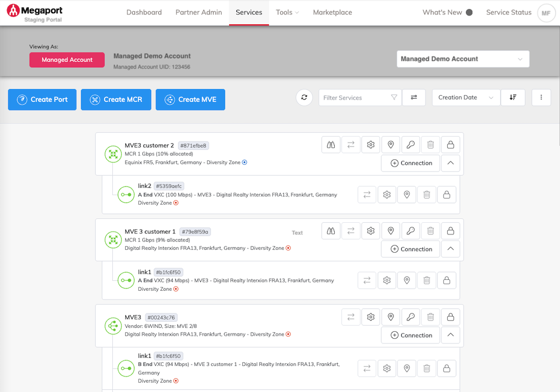Image resolution: width=560 pixels, height=392 pixels.
Task: Collapse MVE 3 customer 1 with its chevron
Action: (x=450, y=249)
